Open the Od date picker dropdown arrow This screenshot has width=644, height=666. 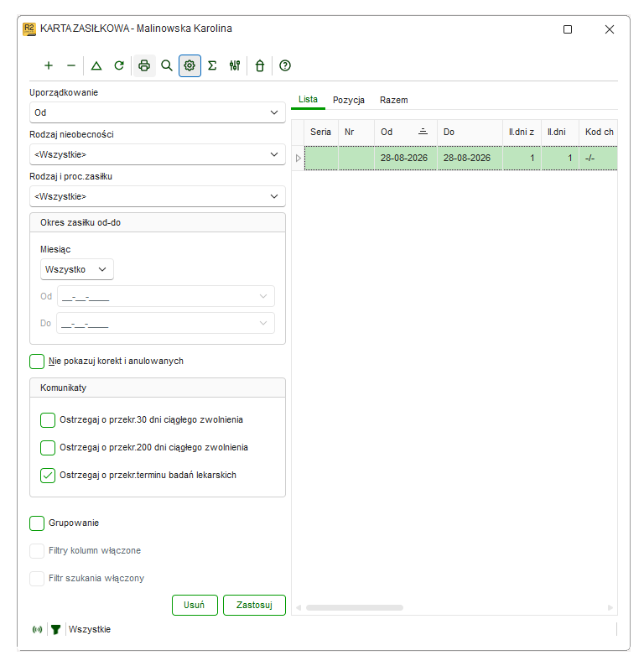pyautogui.click(x=263, y=296)
